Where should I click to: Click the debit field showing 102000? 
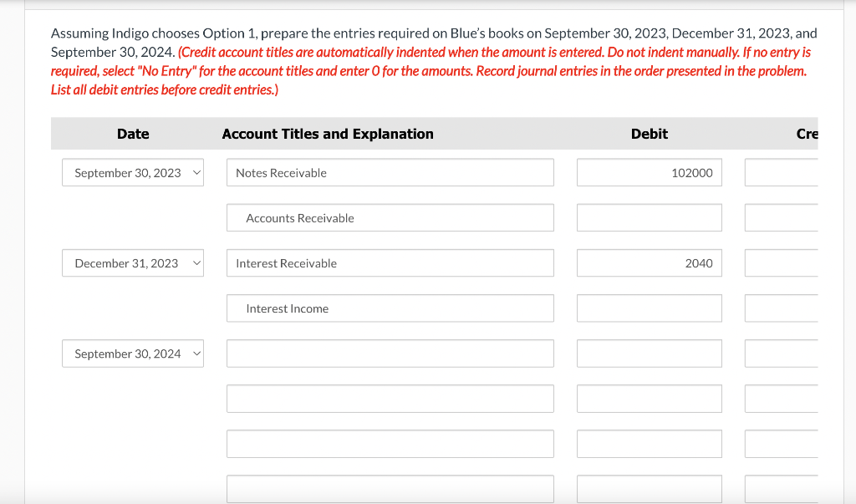click(x=649, y=172)
